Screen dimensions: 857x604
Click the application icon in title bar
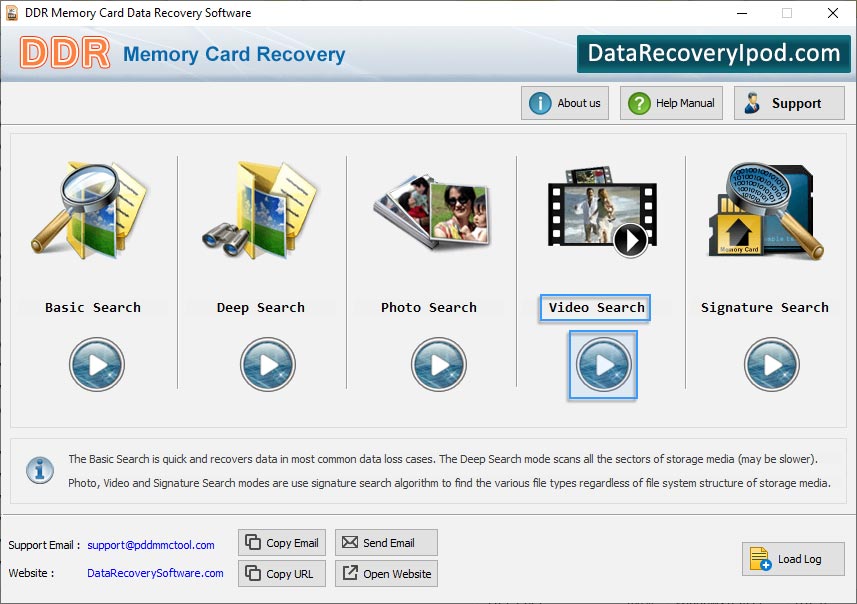pyautogui.click(x=12, y=13)
